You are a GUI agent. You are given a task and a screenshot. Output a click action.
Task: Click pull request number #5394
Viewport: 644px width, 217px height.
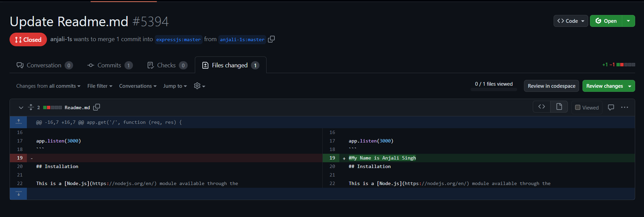tap(150, 21)
